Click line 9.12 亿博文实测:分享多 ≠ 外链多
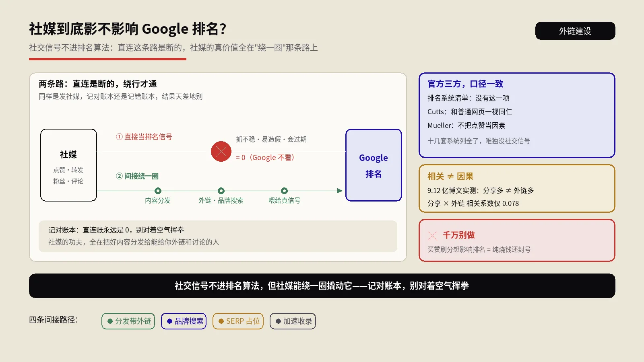 (481, 191)
